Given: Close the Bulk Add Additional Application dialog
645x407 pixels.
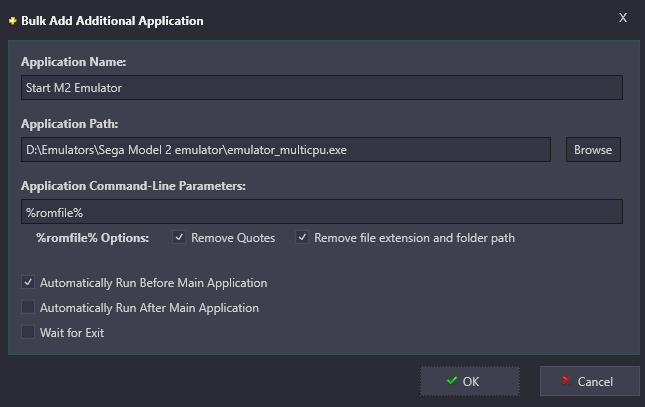Looking at the screenshot, I should tap(623, 18).
